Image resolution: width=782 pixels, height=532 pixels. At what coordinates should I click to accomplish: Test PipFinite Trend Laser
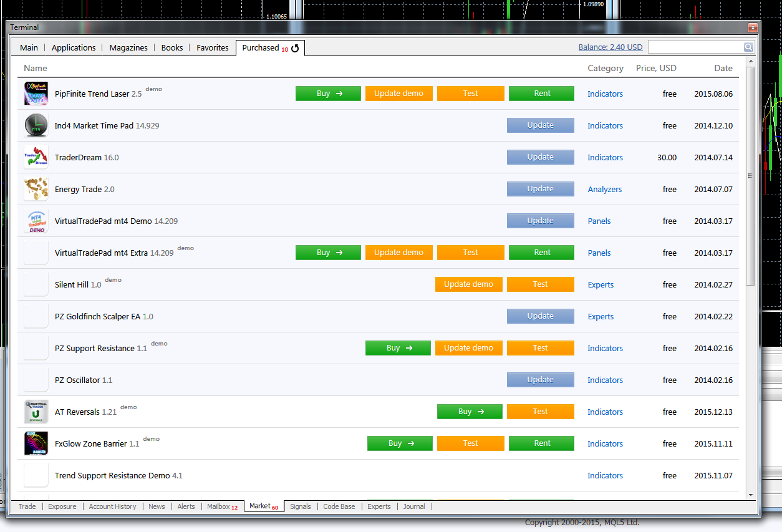point(471,94)
